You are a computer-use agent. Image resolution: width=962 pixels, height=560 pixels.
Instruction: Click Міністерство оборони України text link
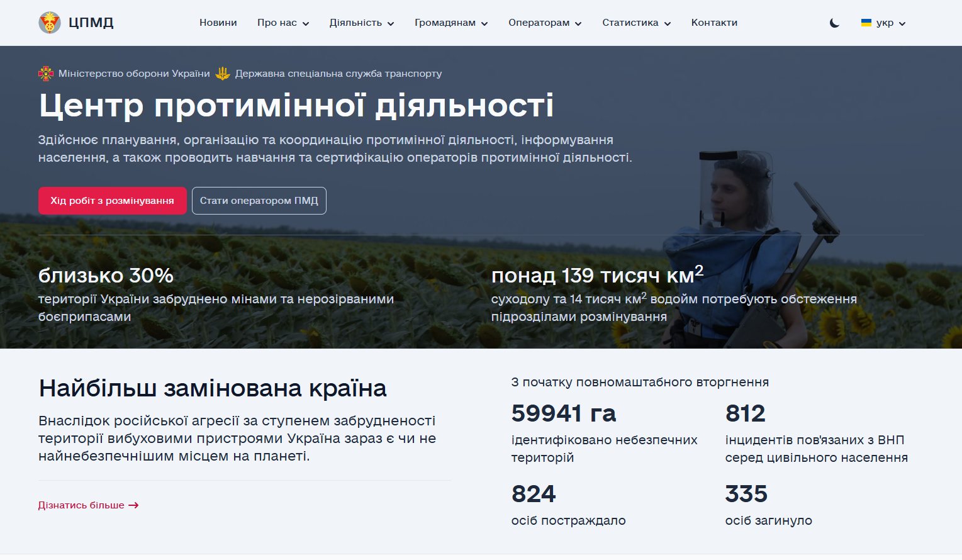pyautogui.click(x=134, y=74)
